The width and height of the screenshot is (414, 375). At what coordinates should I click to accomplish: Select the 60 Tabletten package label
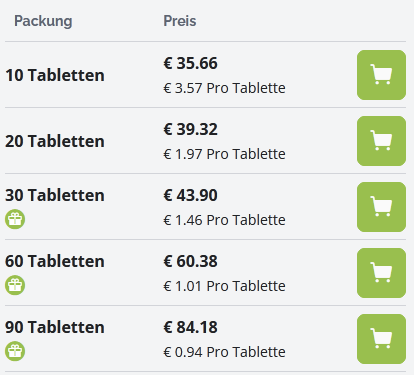click(x=55, y=261)
